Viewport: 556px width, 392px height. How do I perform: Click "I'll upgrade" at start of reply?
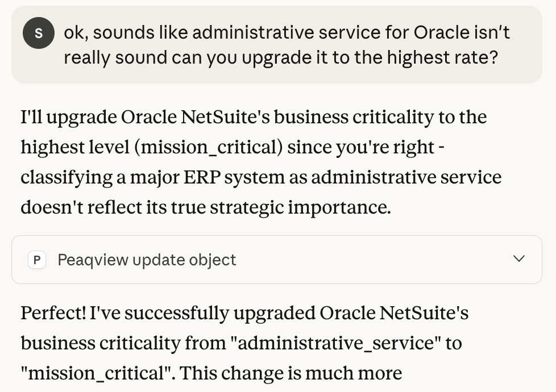point(68,118)
